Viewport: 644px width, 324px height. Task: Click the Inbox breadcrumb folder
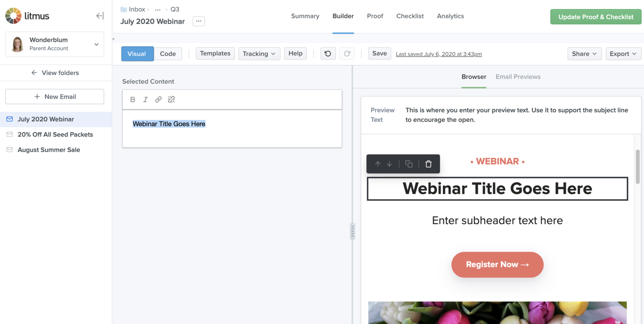(x=133, y=9)
